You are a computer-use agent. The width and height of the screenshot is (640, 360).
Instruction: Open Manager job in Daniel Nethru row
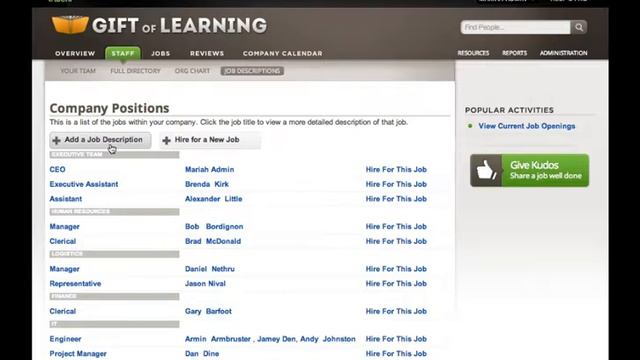pos(64,269)
